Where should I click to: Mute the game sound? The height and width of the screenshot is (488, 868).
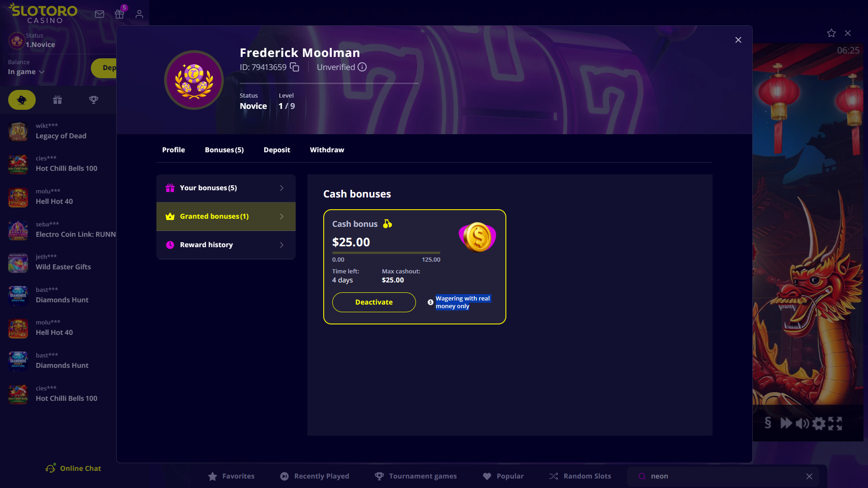pyautogui.click(x=802, y=423)
